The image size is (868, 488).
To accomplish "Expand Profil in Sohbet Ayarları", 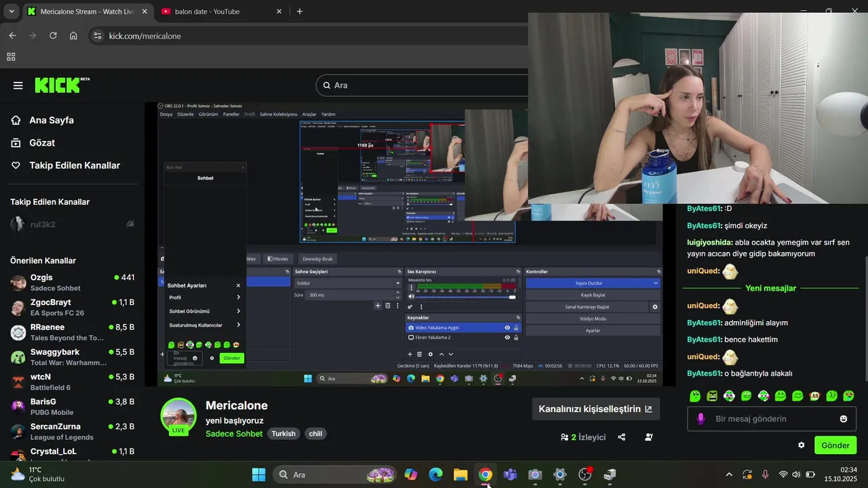I will pos(205,298).
